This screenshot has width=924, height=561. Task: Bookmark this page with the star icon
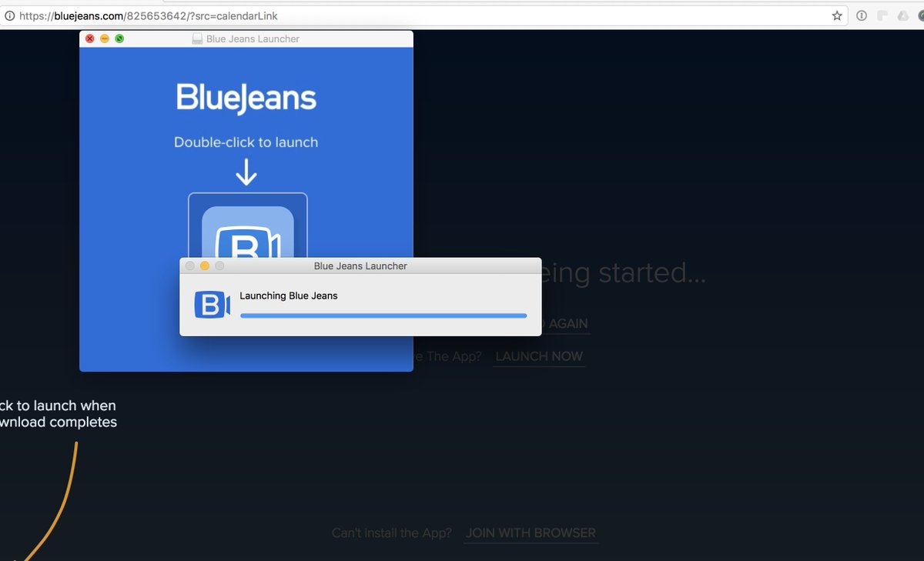click(x=837, y=15)
